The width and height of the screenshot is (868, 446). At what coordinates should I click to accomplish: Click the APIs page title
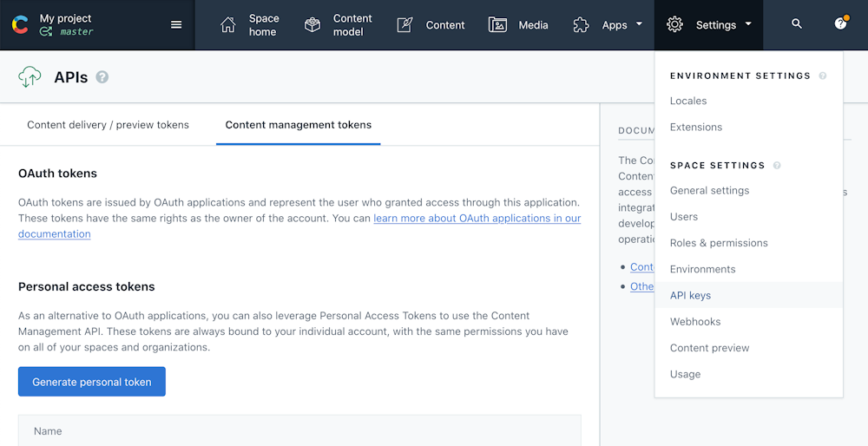tap(71, 77)
